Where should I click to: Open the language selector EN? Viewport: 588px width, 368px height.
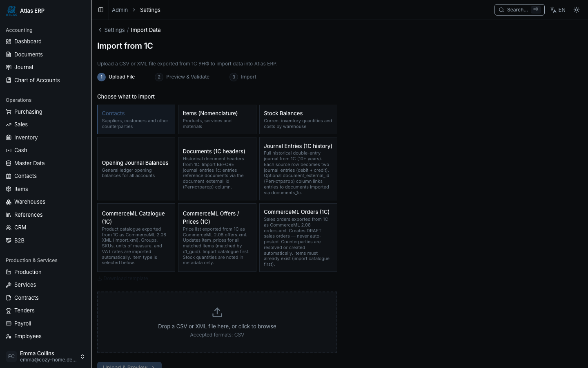click(x=558, y=10)
